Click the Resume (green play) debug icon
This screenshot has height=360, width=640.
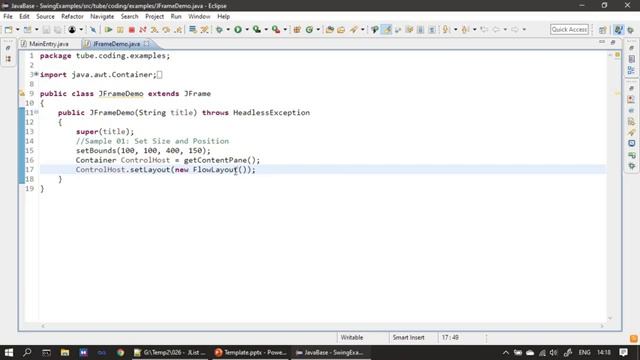tap(108, 30)
